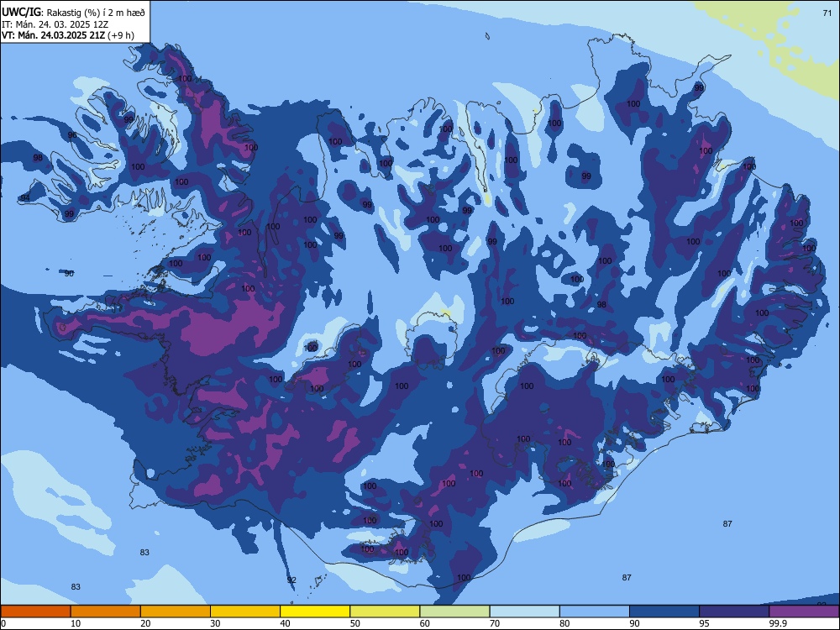Viewport: 840px width, 630px height.
Task: Click the 95–99.9 dark indigo legend swatch
Action: [x=734, y=612]
